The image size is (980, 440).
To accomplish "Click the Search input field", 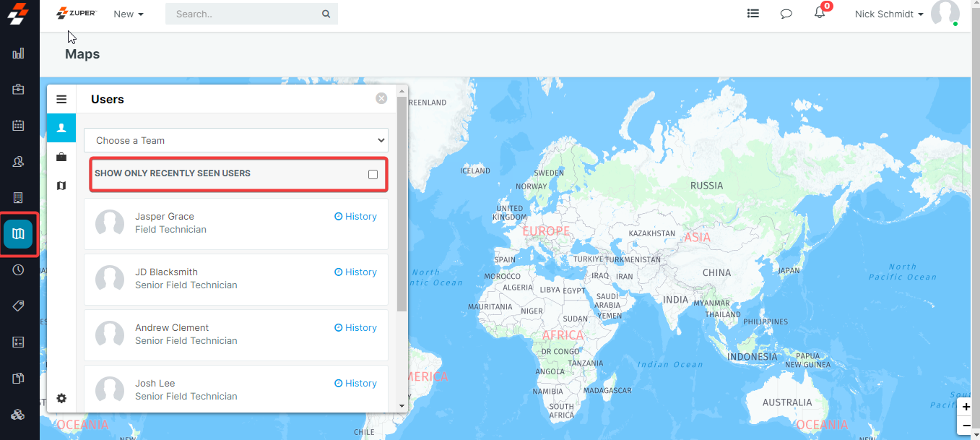I will tap(242, 14).
